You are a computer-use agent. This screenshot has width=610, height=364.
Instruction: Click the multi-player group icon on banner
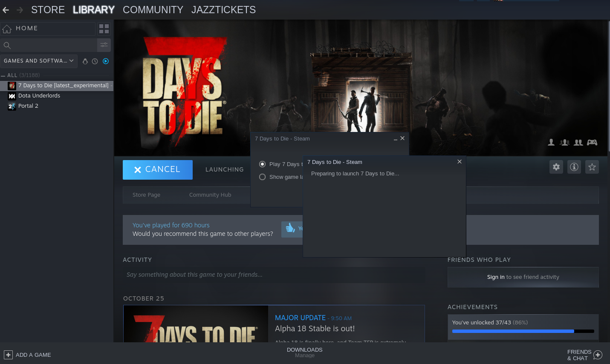(565, 142)
